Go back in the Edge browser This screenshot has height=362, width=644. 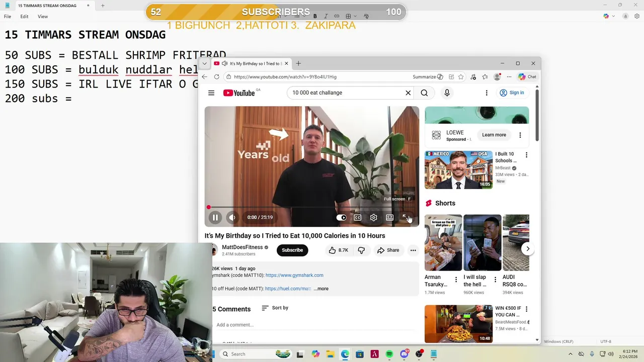pyautogui.click(x=204, y=77)
